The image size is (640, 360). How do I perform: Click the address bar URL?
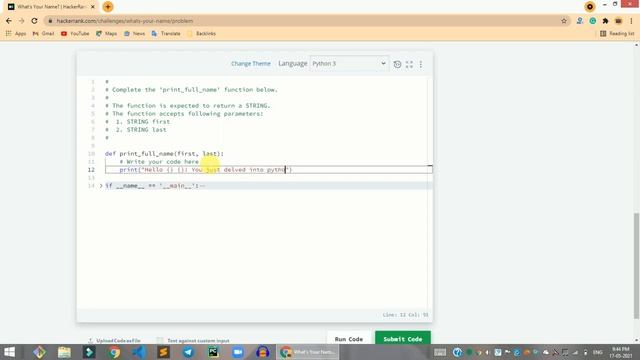pos(124,21)
